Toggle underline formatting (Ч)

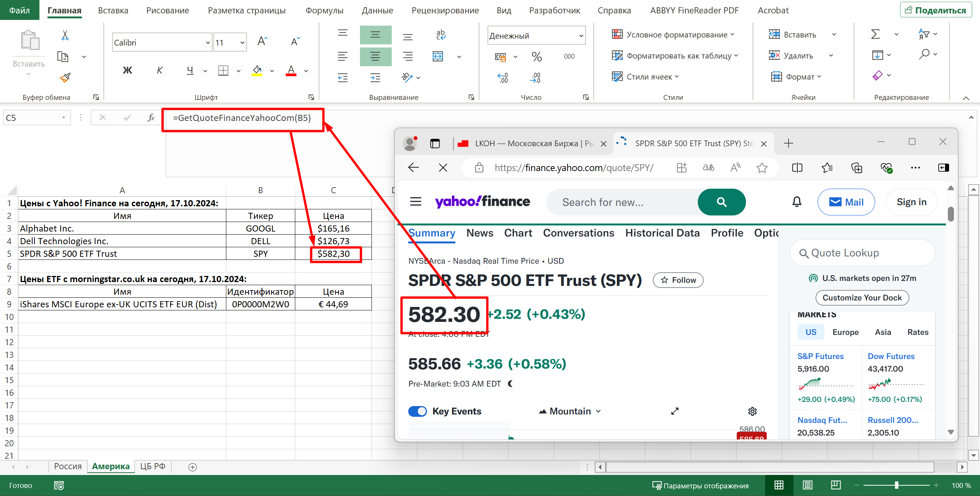tap(190, 70)
